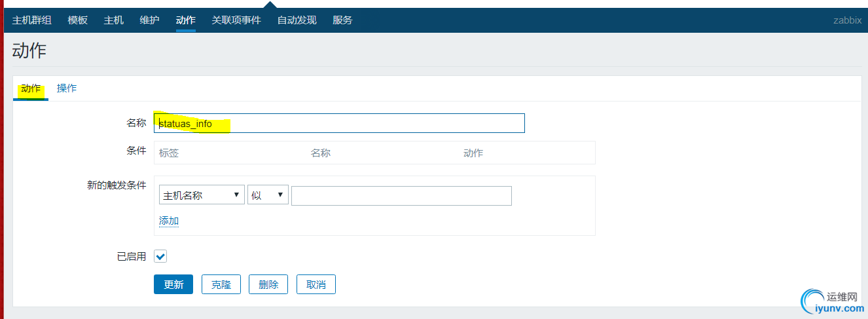Select the 动作 item in top navigation
868x319 pixels.
point(185,20)
